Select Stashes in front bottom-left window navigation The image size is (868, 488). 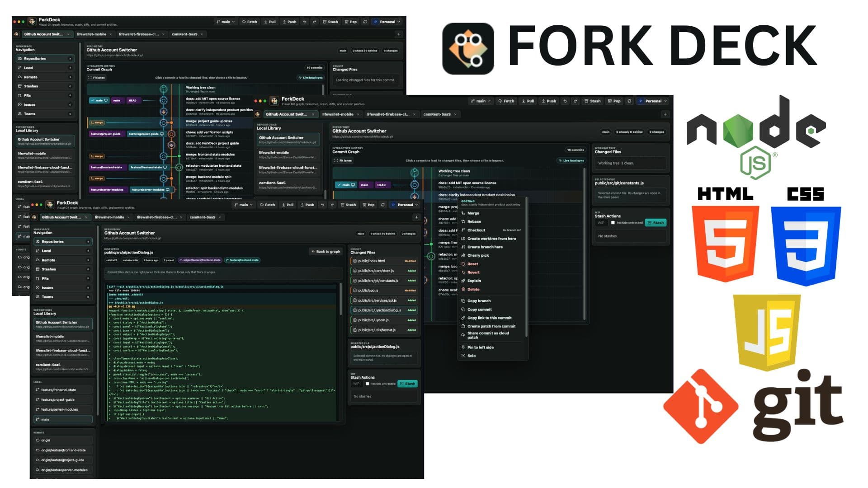[x=63, y=269]
